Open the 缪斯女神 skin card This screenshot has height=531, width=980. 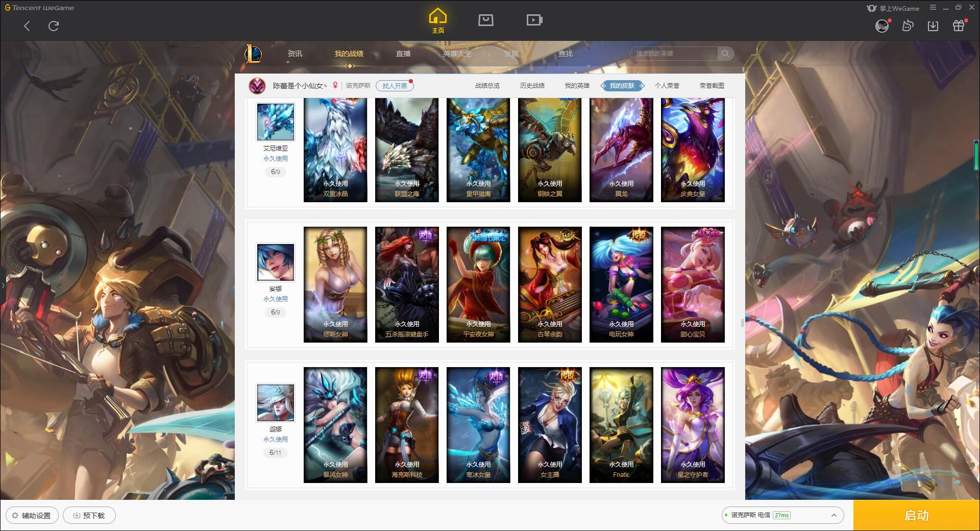click(x=335, y=284)
